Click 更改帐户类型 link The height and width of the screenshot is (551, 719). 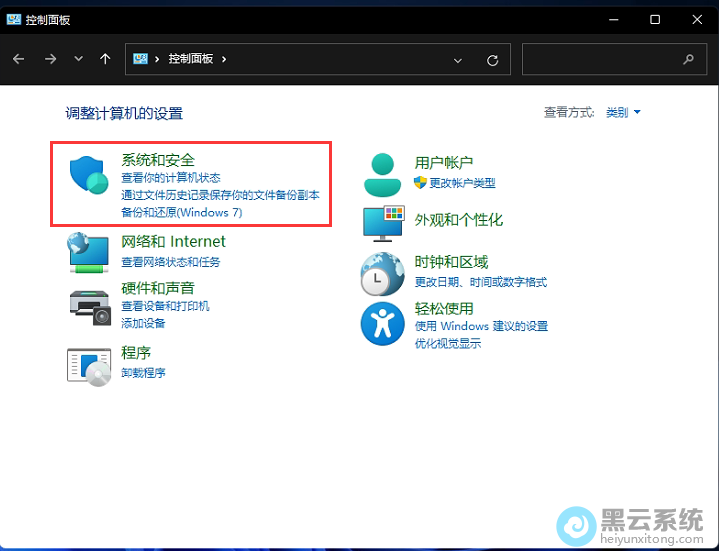coord(462,183)
